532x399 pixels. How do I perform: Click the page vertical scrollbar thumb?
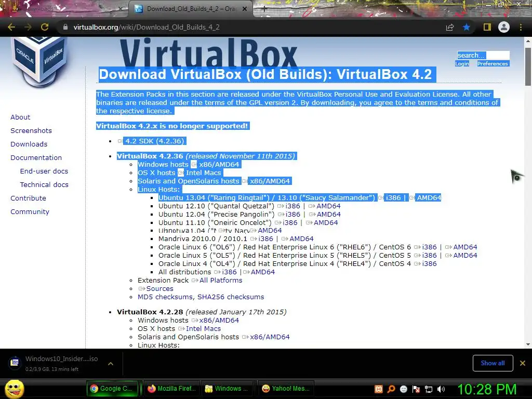click(x=528, y=66)
